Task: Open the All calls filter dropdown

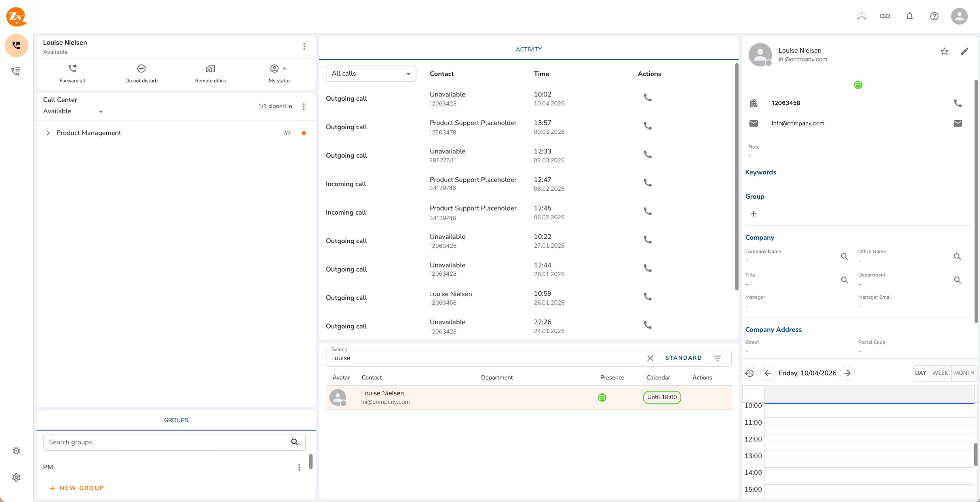Action: pos(371,73)
